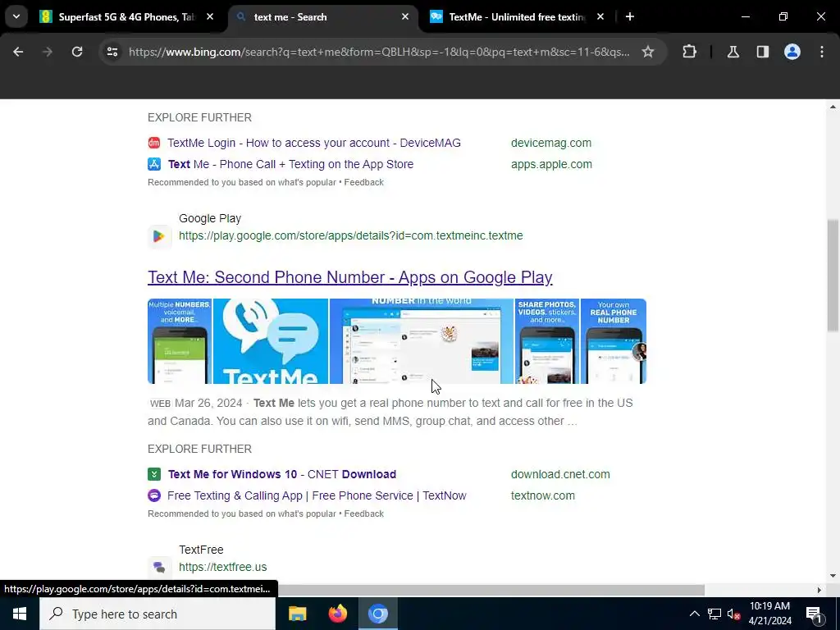Reload the current Bing page
The image size is (840, 630).
tap(77, 52)
